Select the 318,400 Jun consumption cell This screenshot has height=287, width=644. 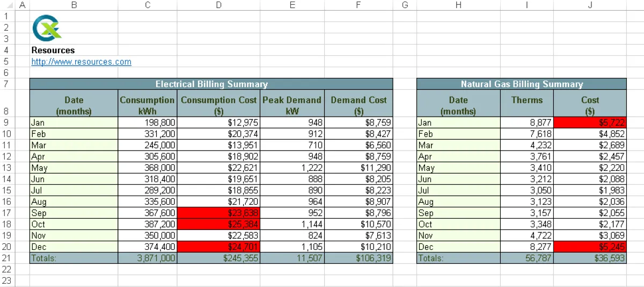pyautogui.click(x=148, y=179)
